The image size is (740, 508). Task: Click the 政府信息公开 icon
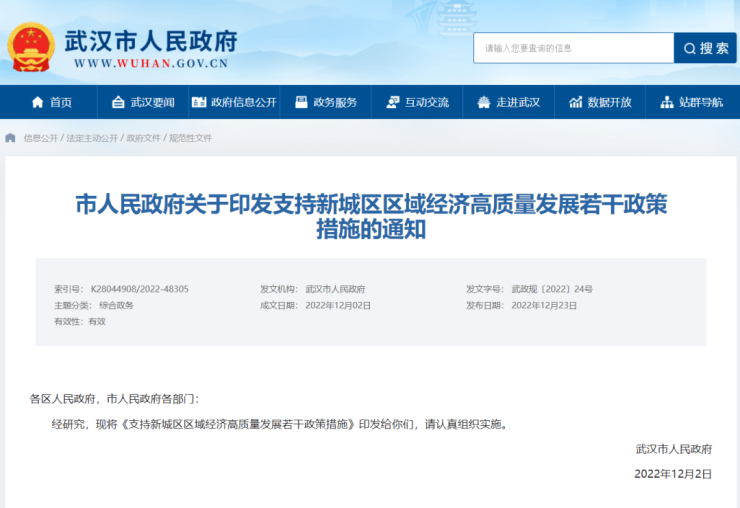[x=199, y=102]
